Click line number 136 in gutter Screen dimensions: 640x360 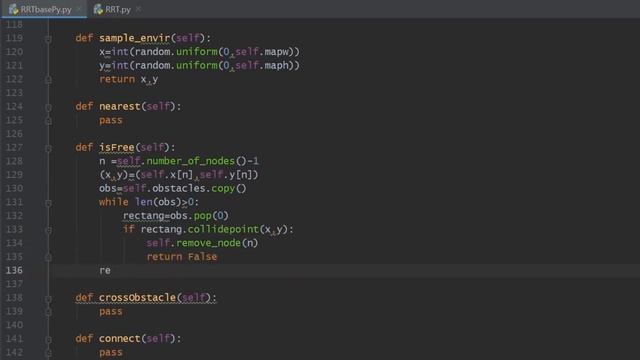pyautogui.click(x=14, y=270)
